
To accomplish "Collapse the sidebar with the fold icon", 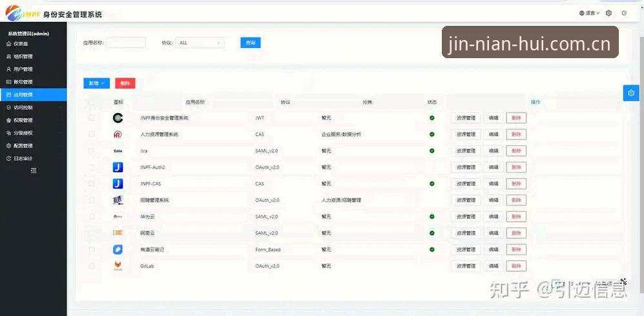I will tap(34, 171).
